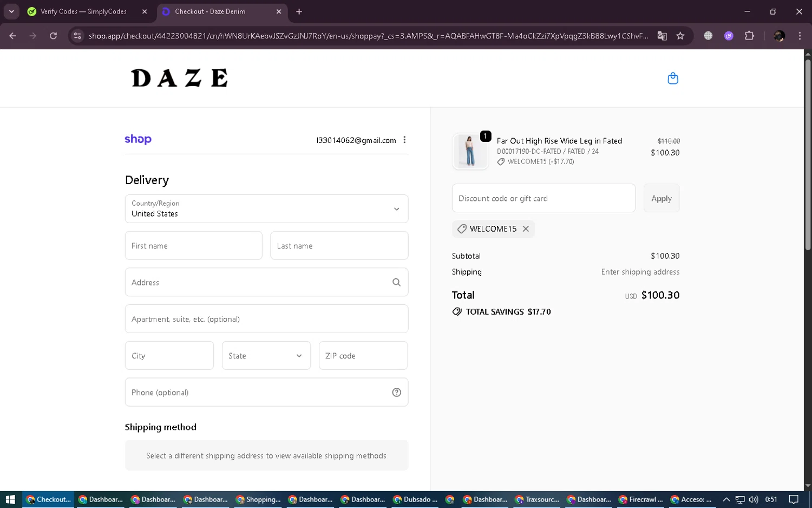Click the Far Out High Rise Wide Leg product name
812x508 pixels.
559,141
